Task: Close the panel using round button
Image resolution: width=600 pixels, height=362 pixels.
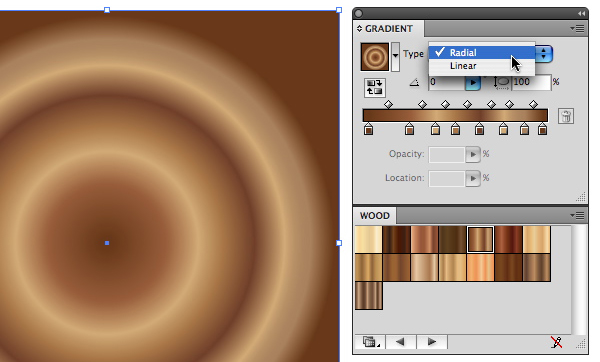Action: coord(359,13)
